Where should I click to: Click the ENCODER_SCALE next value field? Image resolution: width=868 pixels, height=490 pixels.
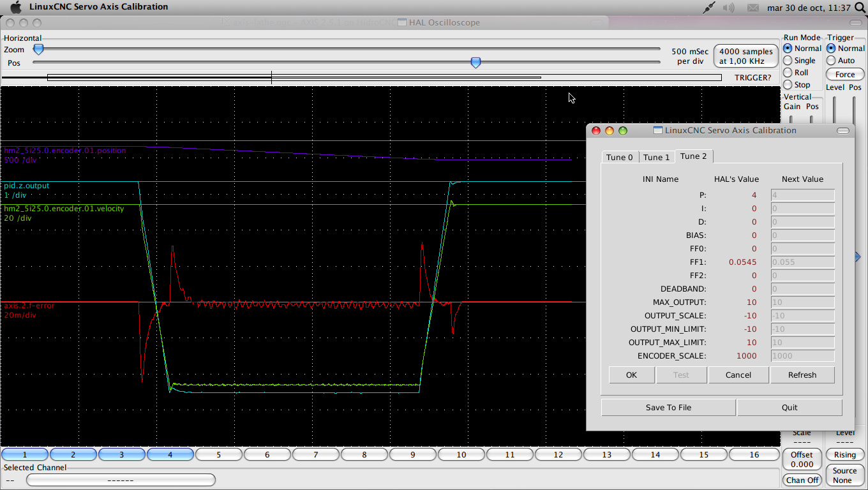tap(802, 356)
